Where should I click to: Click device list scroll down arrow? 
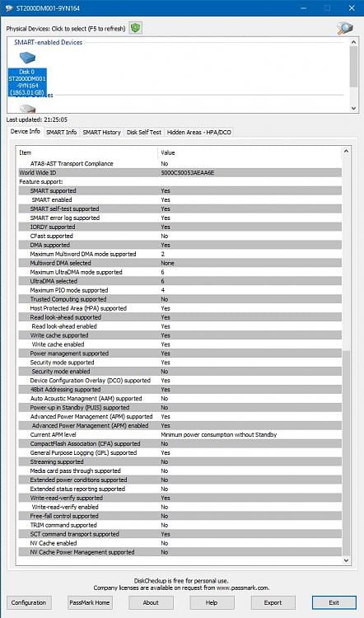point(353,108)
